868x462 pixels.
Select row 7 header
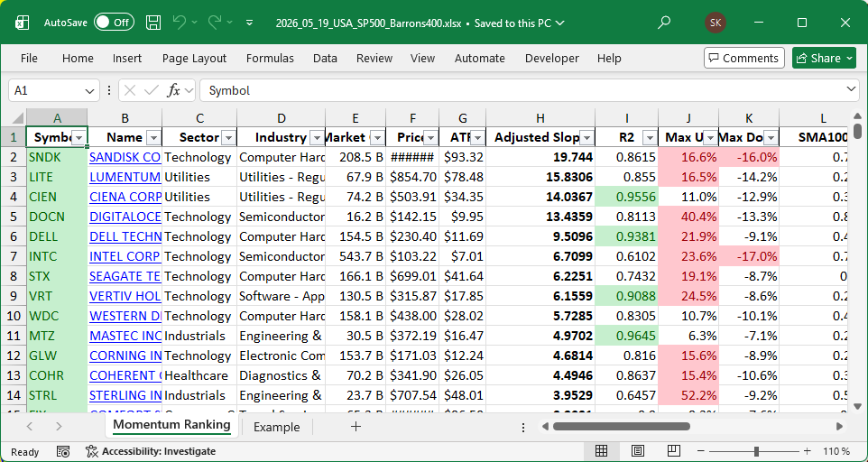click(14, 256)
